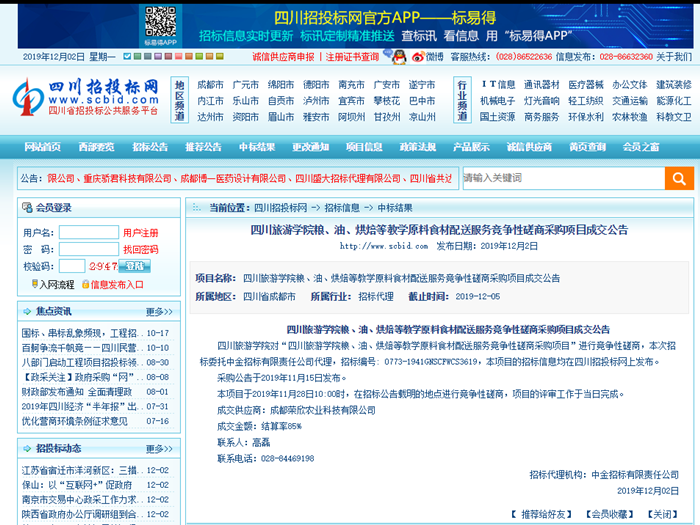Open the 注册证书查询 link
The height and width of the screenshot is (525, 700).
pyautogui.click(x=352, y=57)
